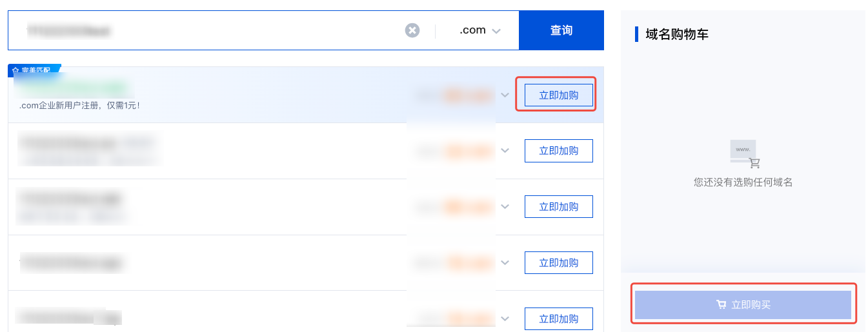Click the 查询 search button
The image size is (868, 332).
(561, 30)
